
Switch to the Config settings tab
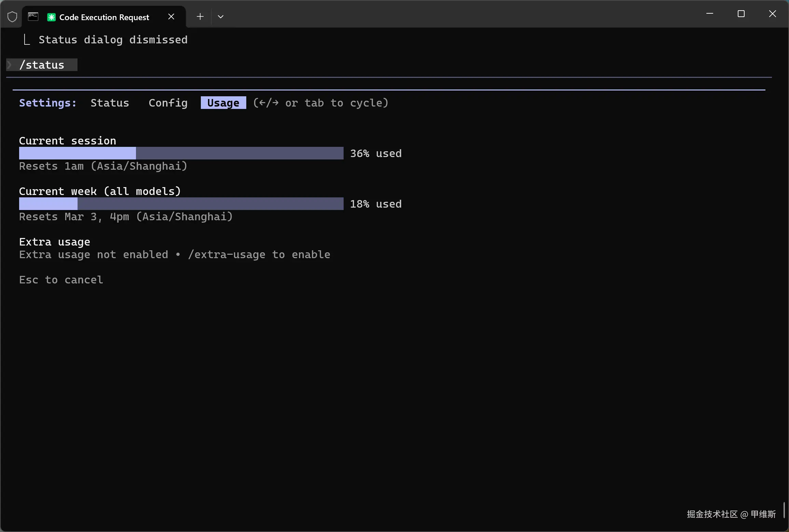coord(168,103)
